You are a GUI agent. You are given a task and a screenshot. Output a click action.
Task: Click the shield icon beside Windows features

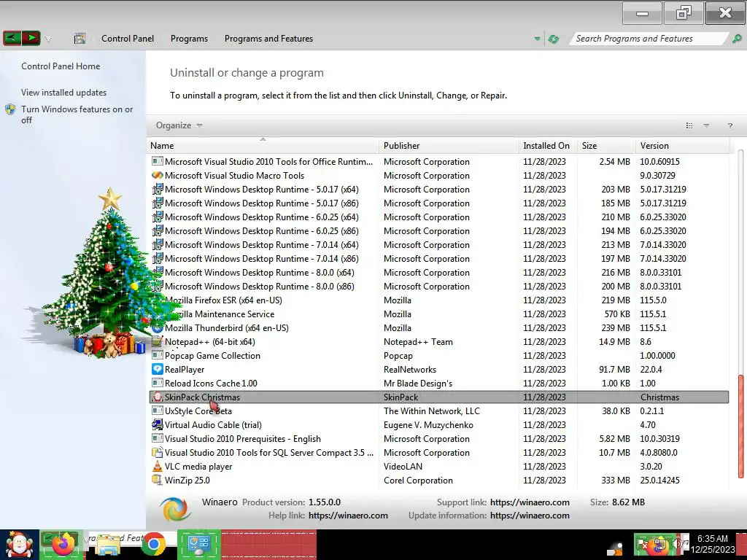[10, 109]
